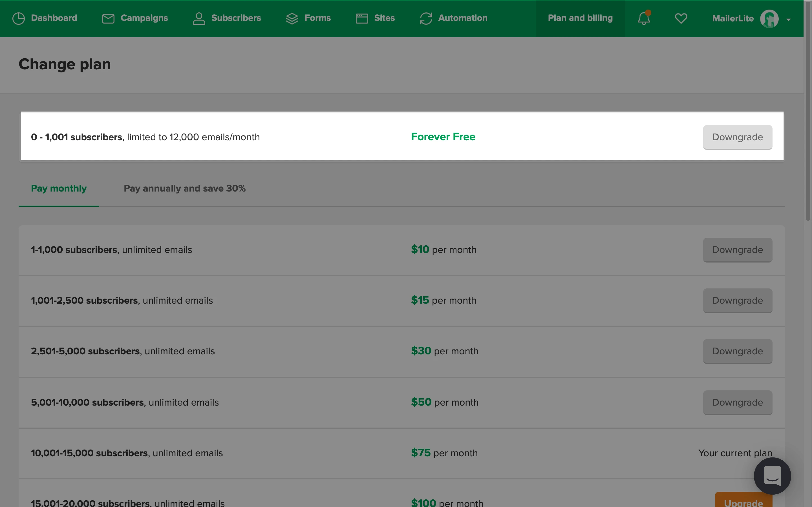
Task: Click the Forms layers icon
Action: pos(292,18)
